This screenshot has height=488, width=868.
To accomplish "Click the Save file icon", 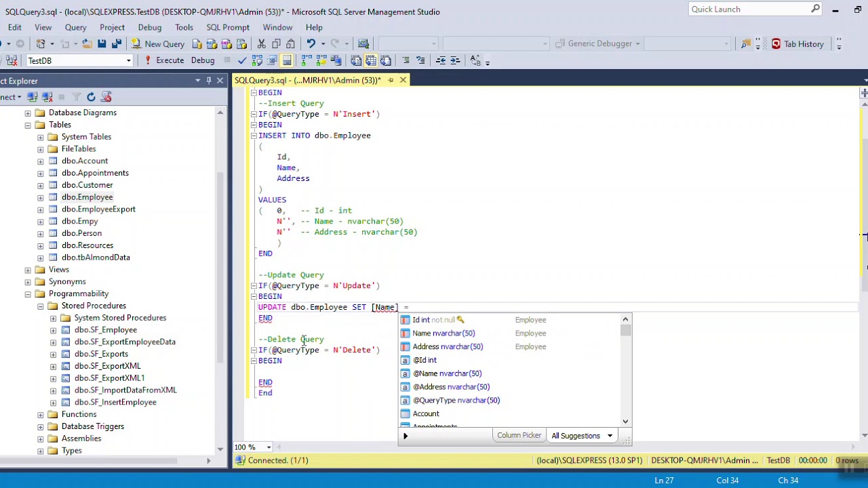I will pyautogui.click(x=102, y=44).
